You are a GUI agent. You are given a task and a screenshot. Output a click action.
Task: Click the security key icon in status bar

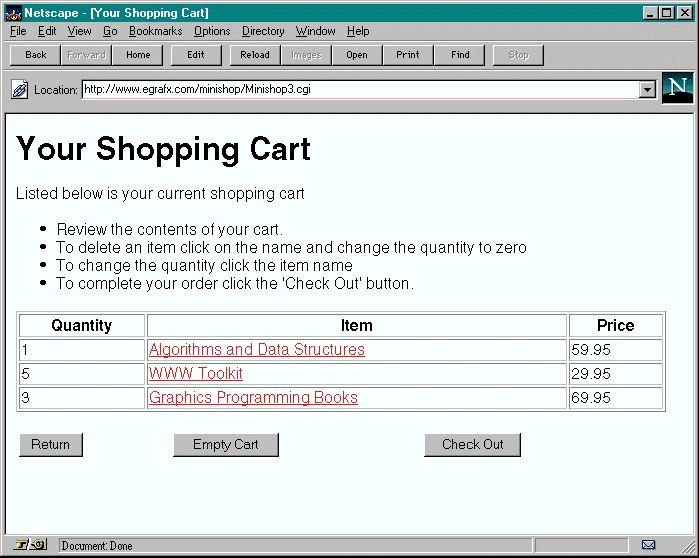point(30,545)
